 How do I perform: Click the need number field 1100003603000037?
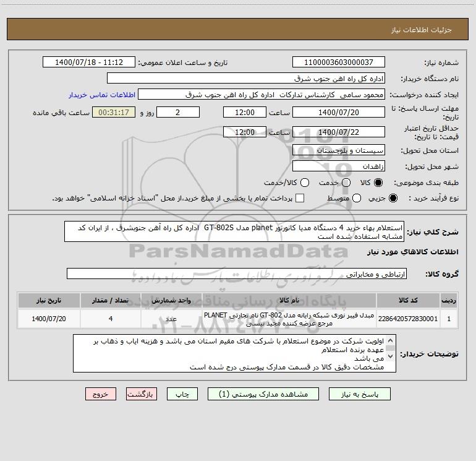click(x=339, y=62)
